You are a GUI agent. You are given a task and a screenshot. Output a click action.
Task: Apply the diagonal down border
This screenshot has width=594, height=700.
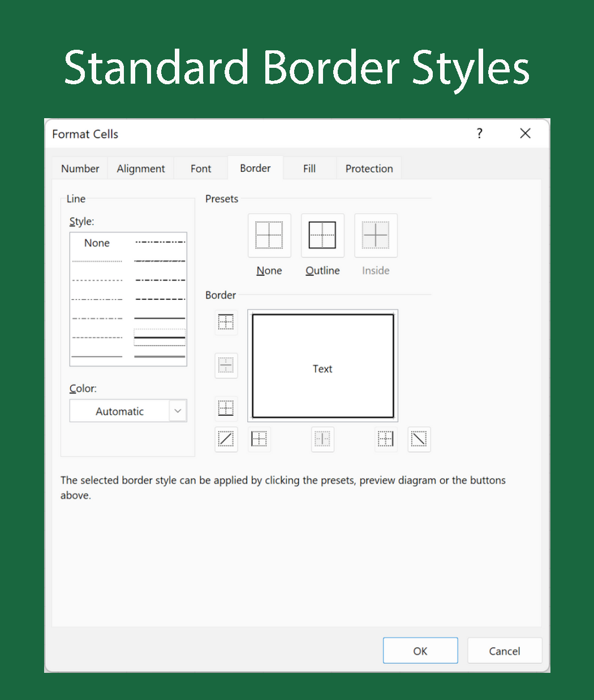pyautogui.click(x=419, y=439)
